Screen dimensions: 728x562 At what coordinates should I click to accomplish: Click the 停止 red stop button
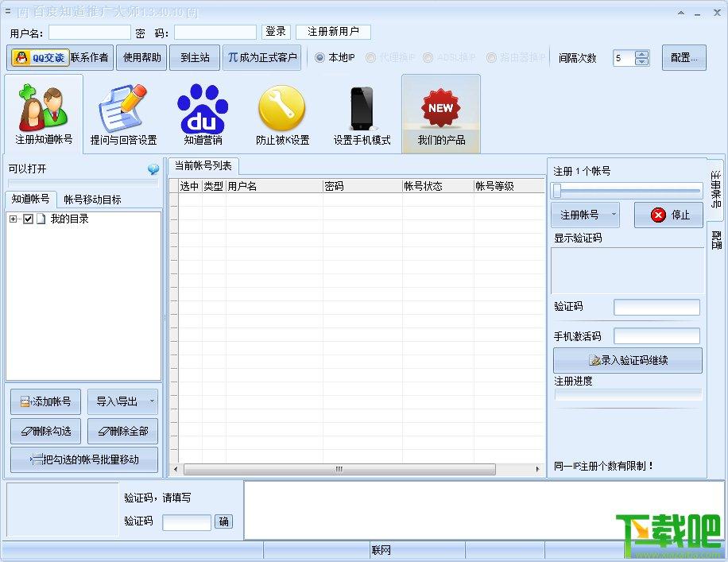tap(668, 215)
